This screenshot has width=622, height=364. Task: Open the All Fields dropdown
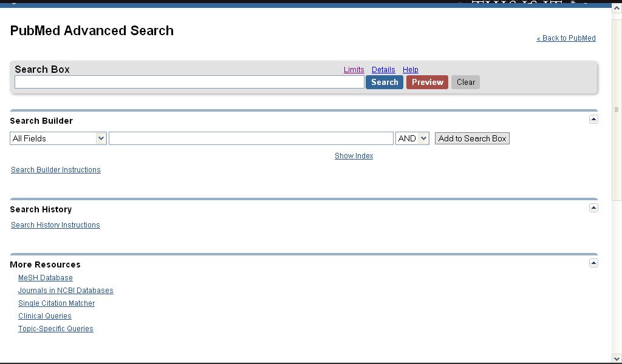[58, 138]
